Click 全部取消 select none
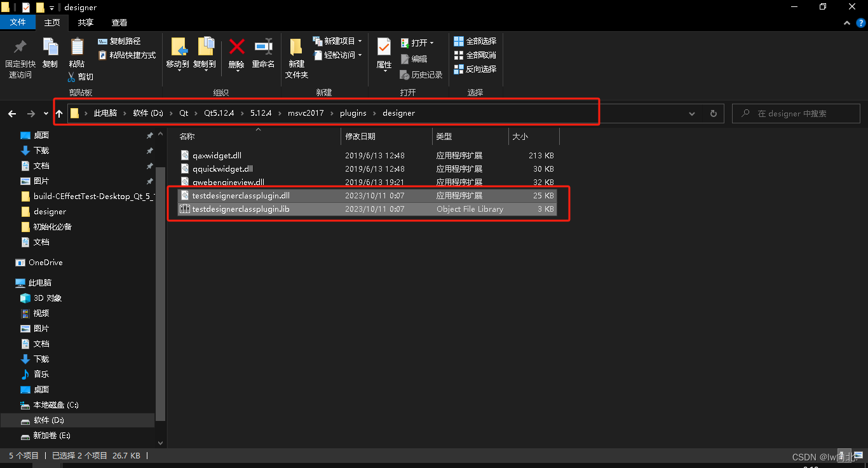This screenshot has height=468, width=868. pos(475,55)
